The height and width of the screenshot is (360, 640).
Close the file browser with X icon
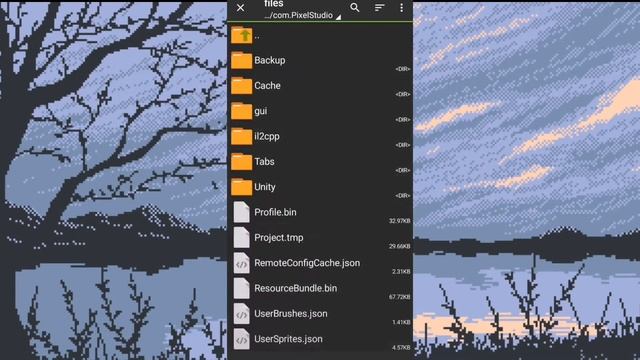240,8
